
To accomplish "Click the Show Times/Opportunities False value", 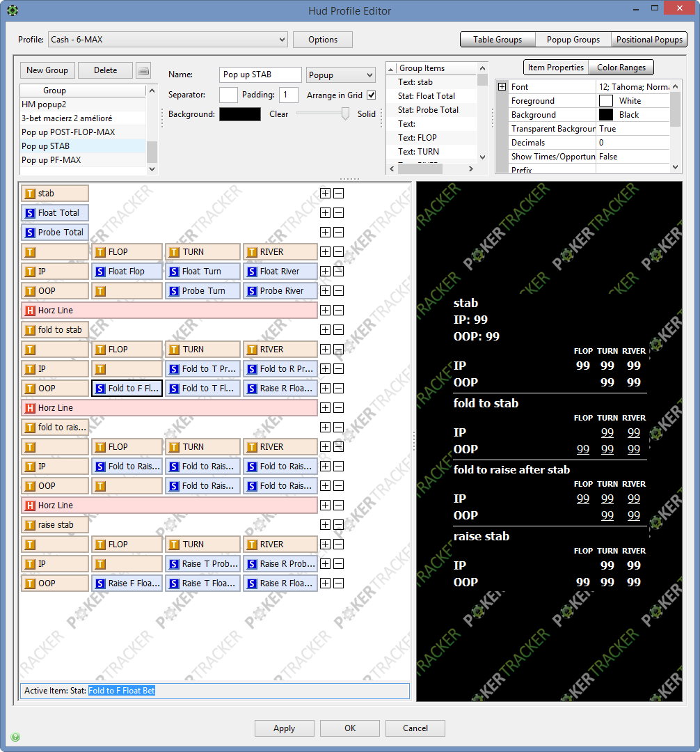I will pos(633,157).
